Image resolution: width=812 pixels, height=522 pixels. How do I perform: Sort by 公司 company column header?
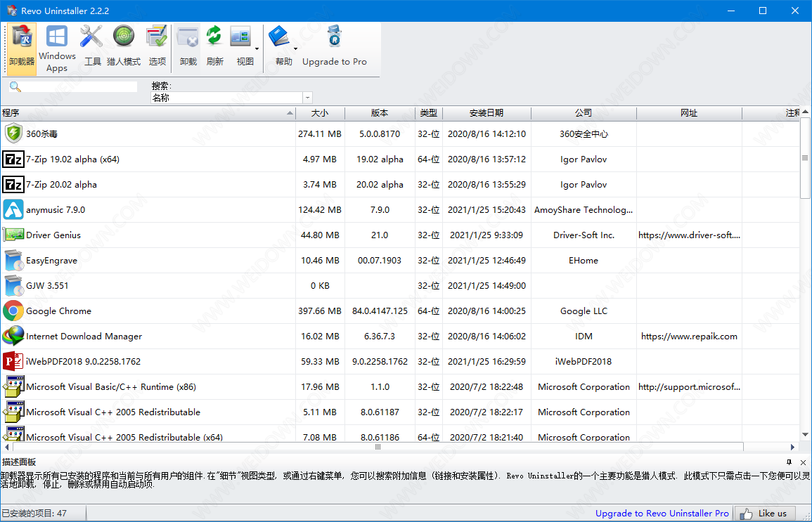pyautogui.click(x=584, y=113)
